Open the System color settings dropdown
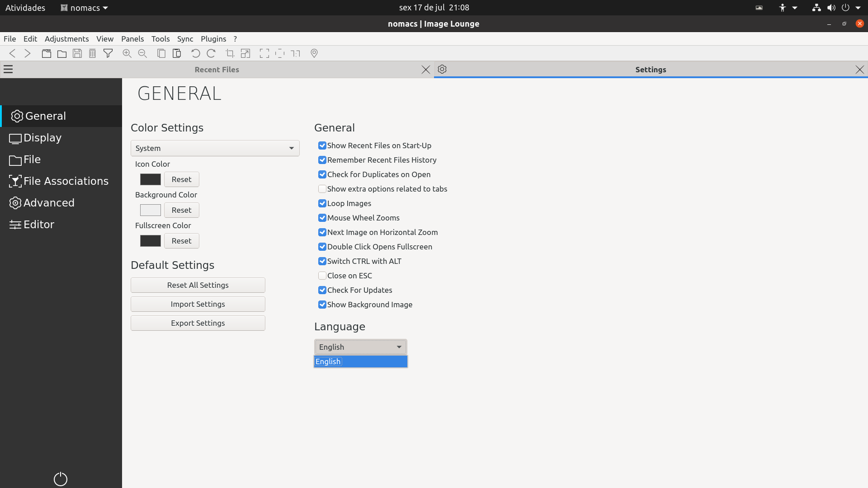 click(215, 148)
